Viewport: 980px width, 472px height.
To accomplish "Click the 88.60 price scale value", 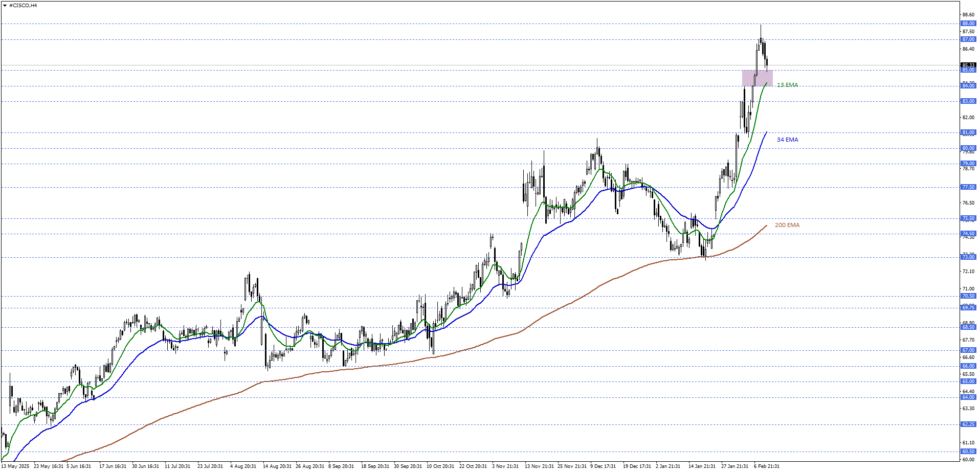I will pos(968,15).
